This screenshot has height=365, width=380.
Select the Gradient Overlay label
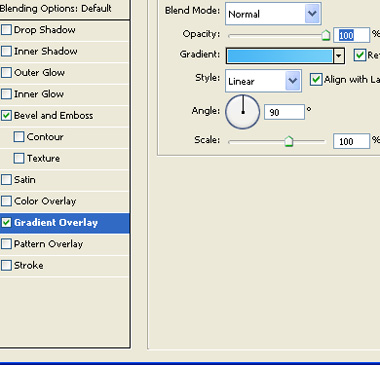(x=56, y=222)
